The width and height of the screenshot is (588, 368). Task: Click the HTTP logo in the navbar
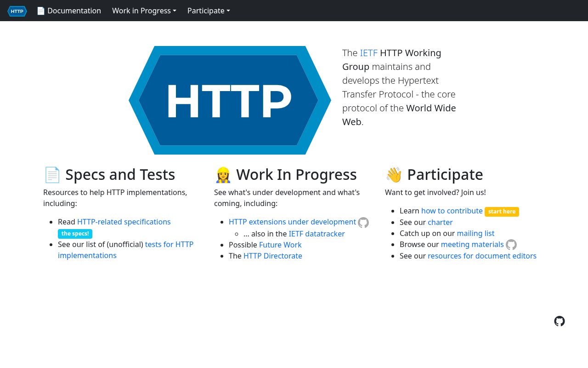click(x=17, y=11)
